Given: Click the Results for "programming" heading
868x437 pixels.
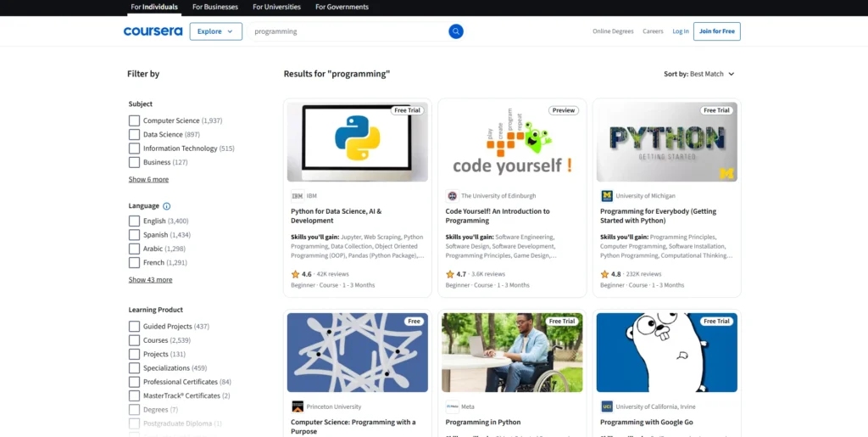Looking at the screenshot, I should tap(337, 74).
